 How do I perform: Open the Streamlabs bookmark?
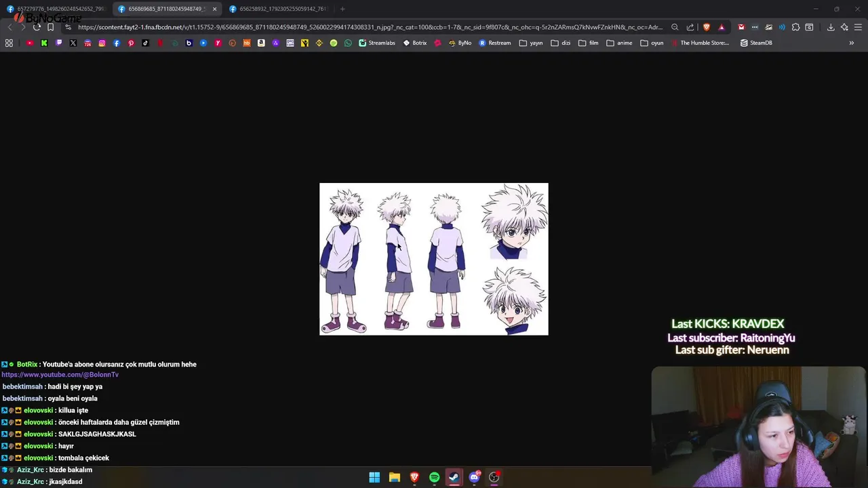377,43
